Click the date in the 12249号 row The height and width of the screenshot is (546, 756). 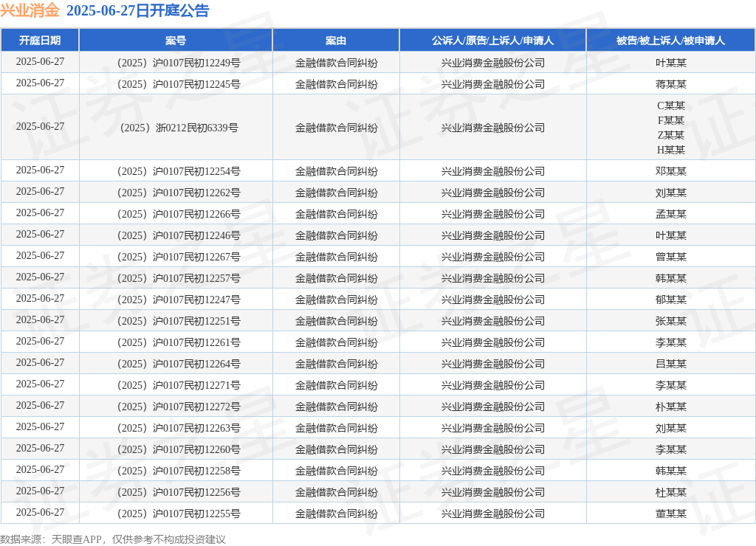point(40,62)
